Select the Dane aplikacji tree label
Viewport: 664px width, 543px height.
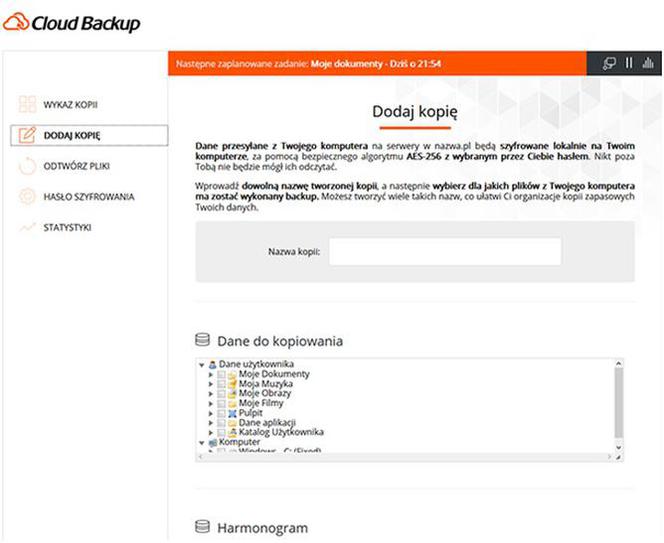click(x=267, y=423)
